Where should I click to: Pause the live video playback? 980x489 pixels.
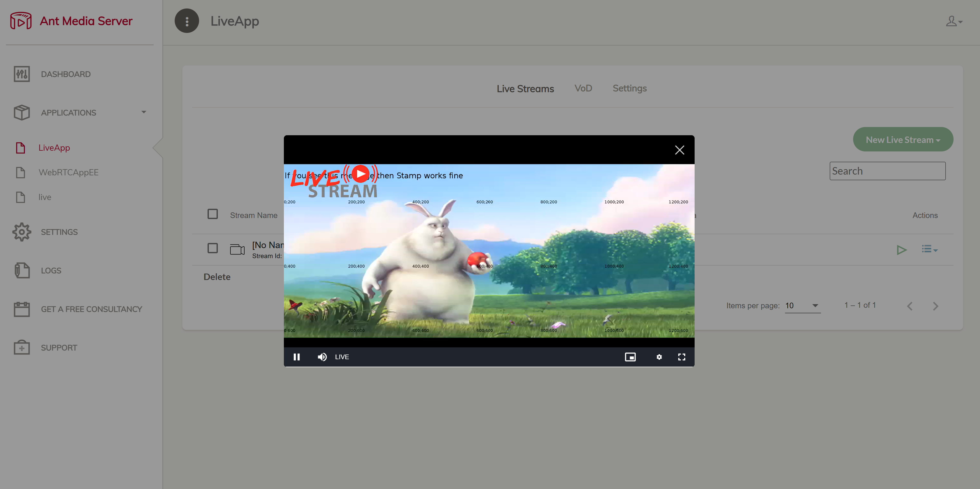[297, 357]
